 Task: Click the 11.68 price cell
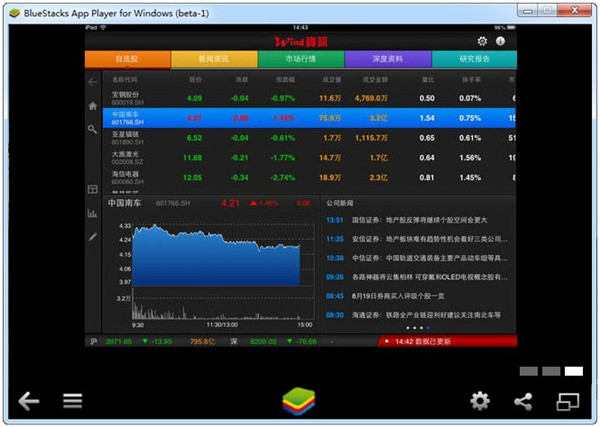coord(192,158)
